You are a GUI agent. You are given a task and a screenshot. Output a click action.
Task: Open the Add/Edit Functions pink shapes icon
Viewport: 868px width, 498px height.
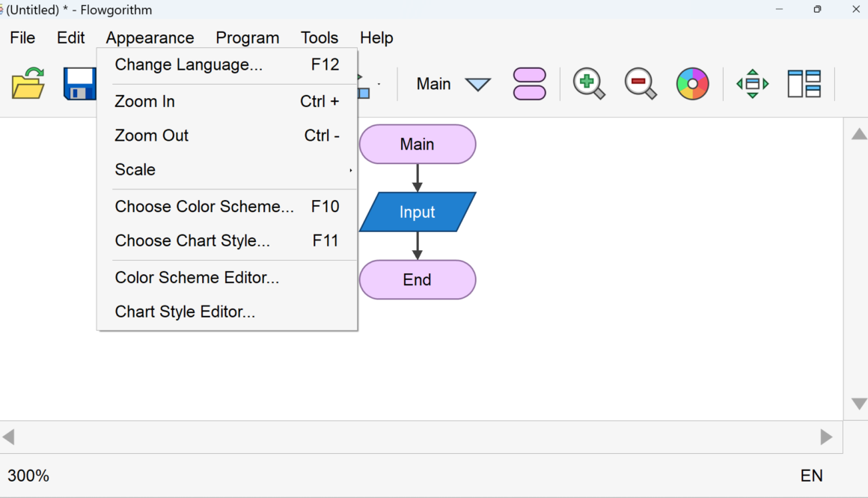tap(530, 84)
